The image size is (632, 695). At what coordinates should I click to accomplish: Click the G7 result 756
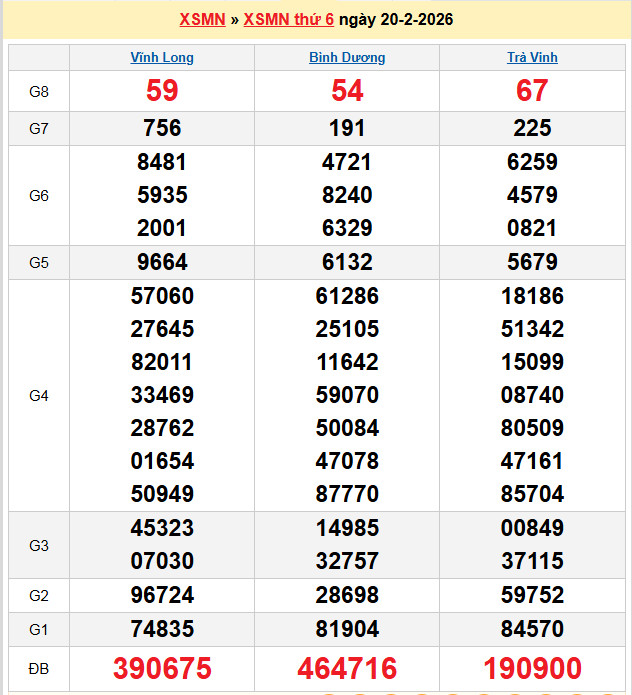coord(162,128)
